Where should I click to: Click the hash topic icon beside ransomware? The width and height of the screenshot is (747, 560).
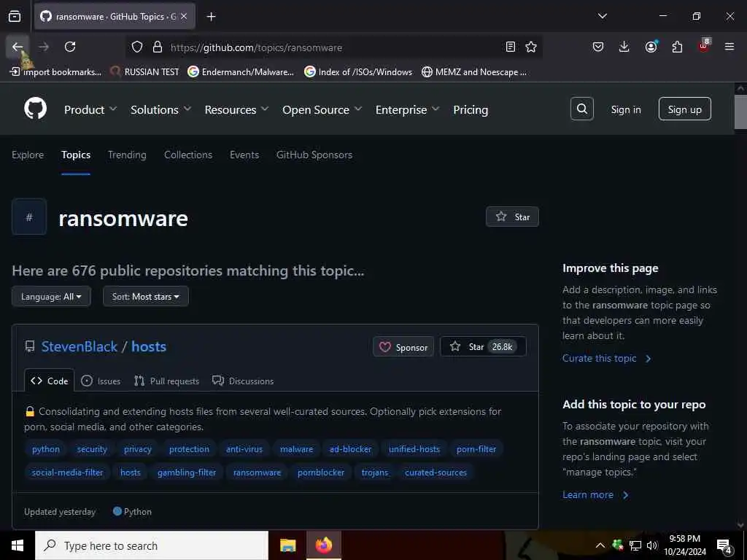coord(29,217)
